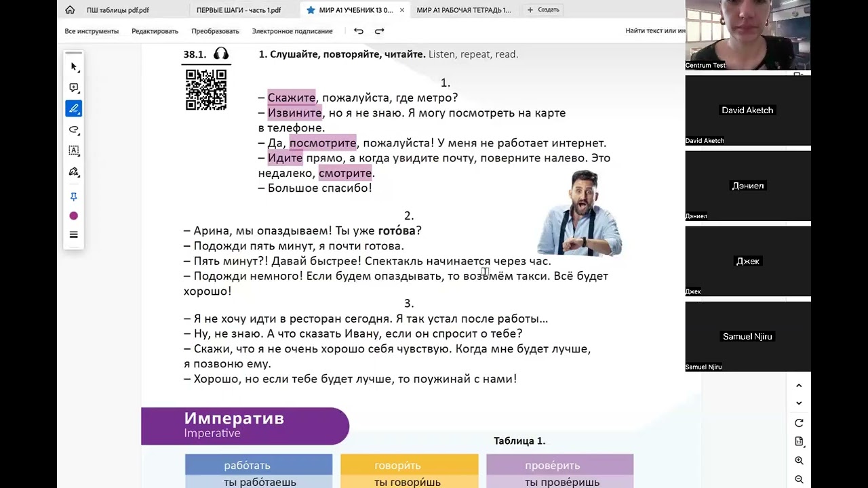Open Преобразовать menu
This screenshot has width=868, height=488.
click(x=215, y=31)
